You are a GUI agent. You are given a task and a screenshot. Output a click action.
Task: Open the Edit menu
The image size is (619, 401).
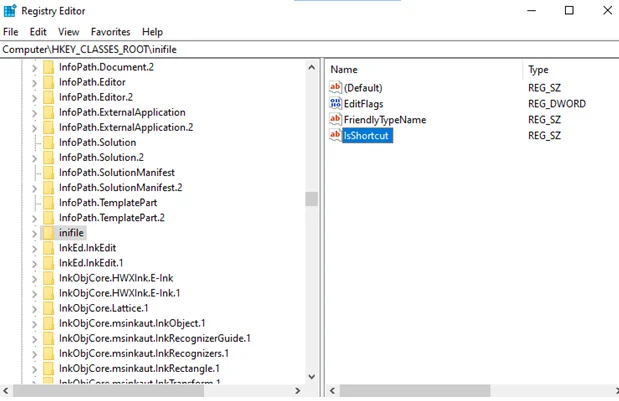tap(38, 32)
